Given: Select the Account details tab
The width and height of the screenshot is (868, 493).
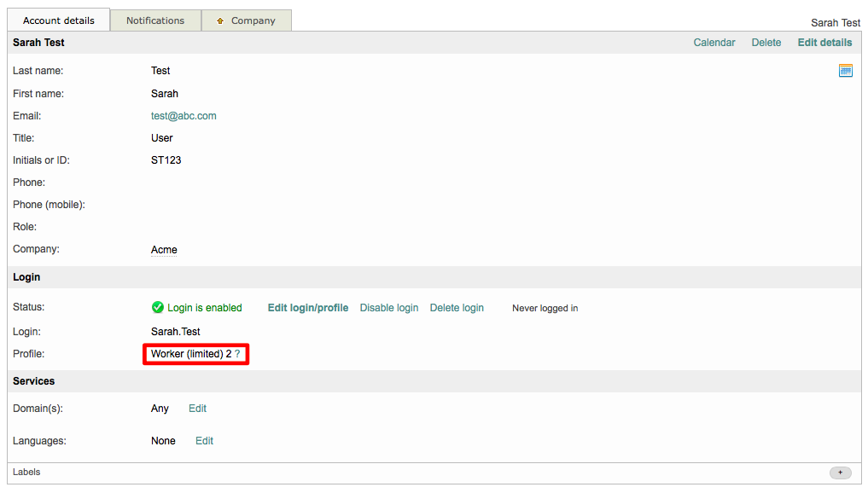Looking at the screenshot, I should point(59,20).
